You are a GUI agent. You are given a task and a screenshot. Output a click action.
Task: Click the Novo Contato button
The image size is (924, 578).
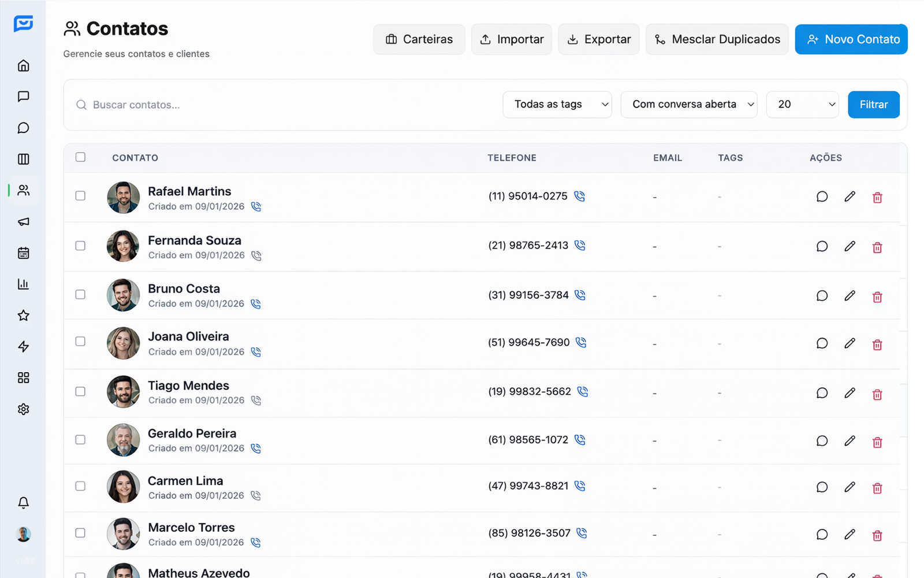(851, 39)
